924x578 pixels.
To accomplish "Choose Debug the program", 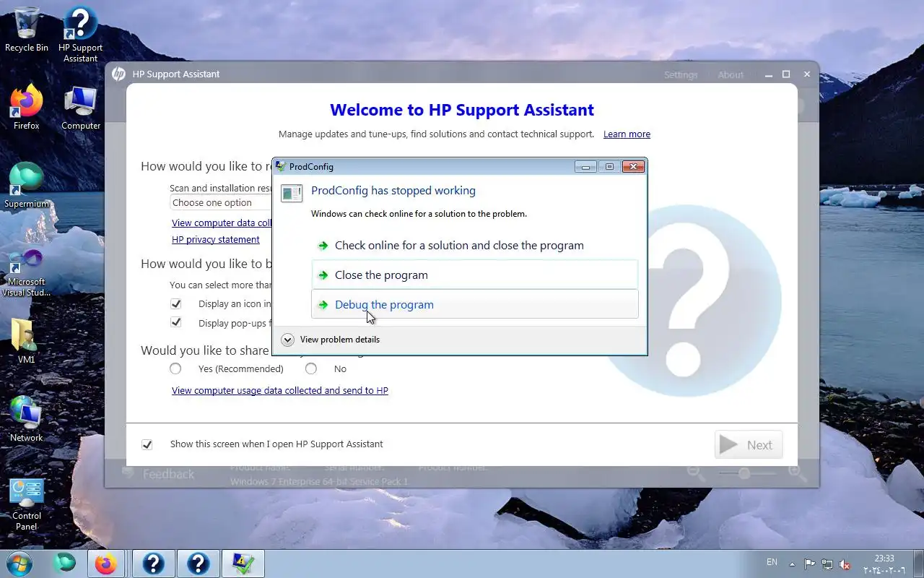I will (475, 304).
